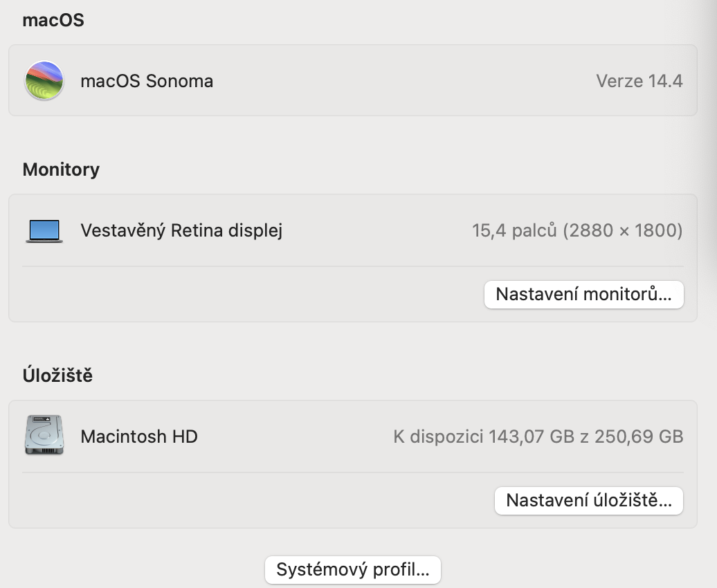This screenshot has height=588, width=717.
Task: Open the Systémový profil report
Action: point(353,569)
